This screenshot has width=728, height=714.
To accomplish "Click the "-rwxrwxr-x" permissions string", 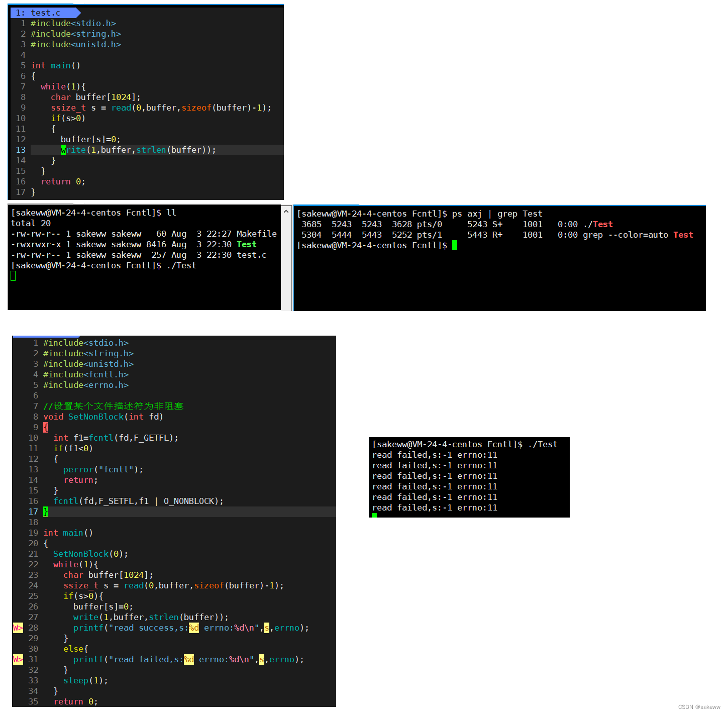I will (x=36, y=244).
